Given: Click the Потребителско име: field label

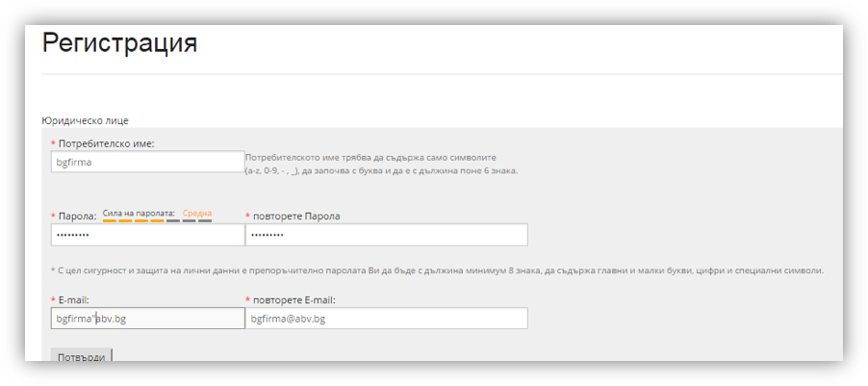Looking at the screenshot, I should (106, 143).
